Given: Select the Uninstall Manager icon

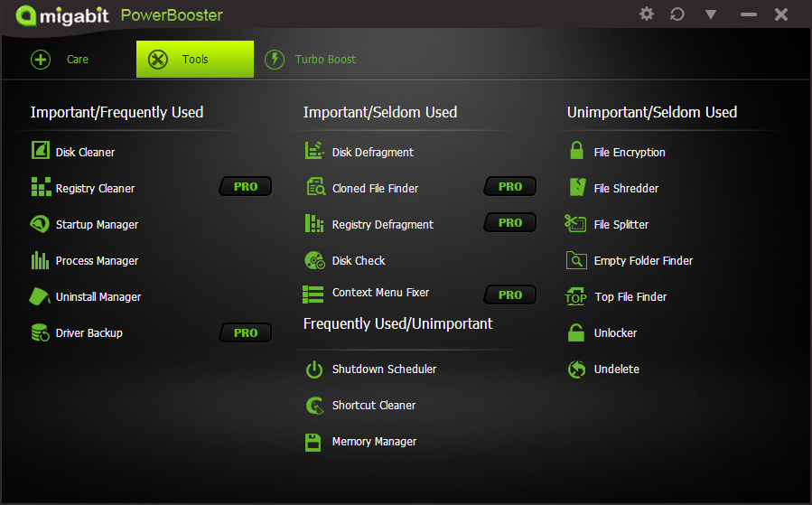Looking at the screenshot, I should (41, 296).
